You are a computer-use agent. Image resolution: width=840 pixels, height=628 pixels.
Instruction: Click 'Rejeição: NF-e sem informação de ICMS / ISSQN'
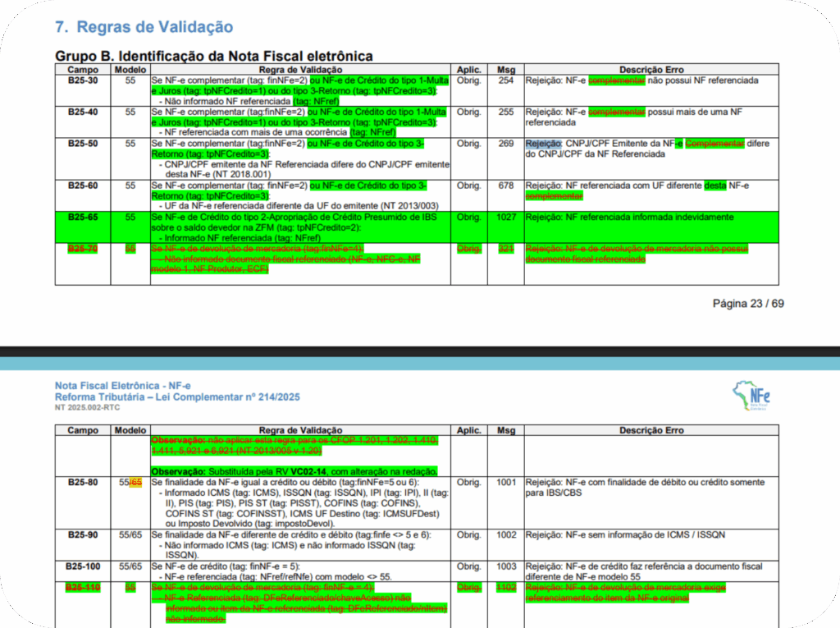click(x=625, y=534)
